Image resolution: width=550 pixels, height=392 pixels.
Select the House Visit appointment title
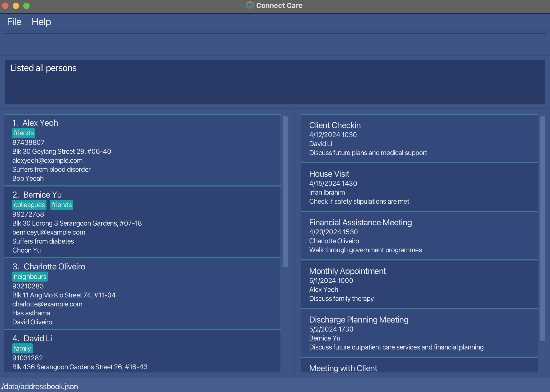[x=329, y=174]
